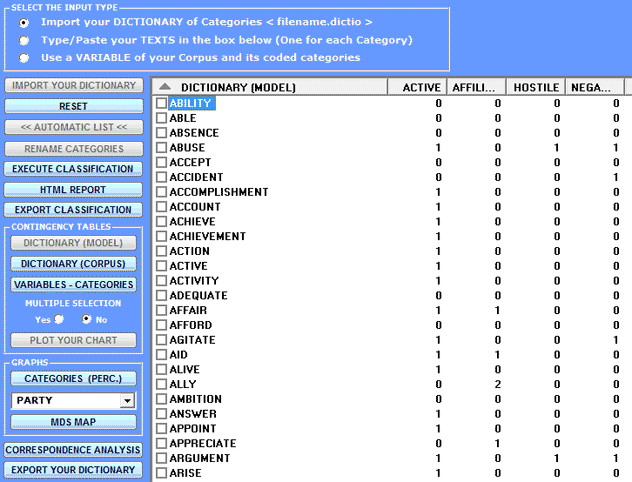This screenshot has height=482, width=632.
Task: Check the ACCIDENT checkbox
Action: [x=162, y=177]
